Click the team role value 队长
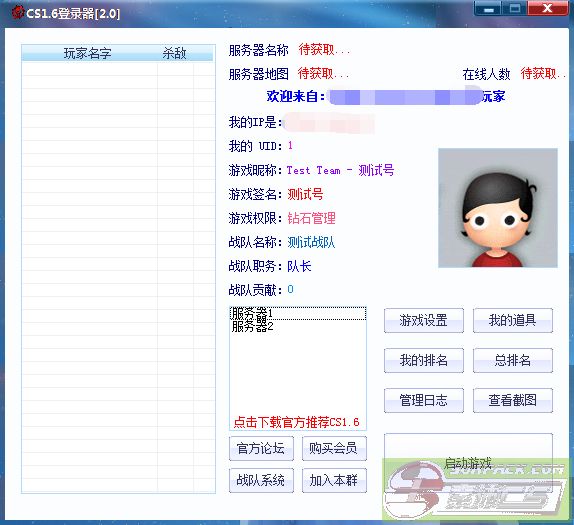Screen dimensions: 574x525 299,266
